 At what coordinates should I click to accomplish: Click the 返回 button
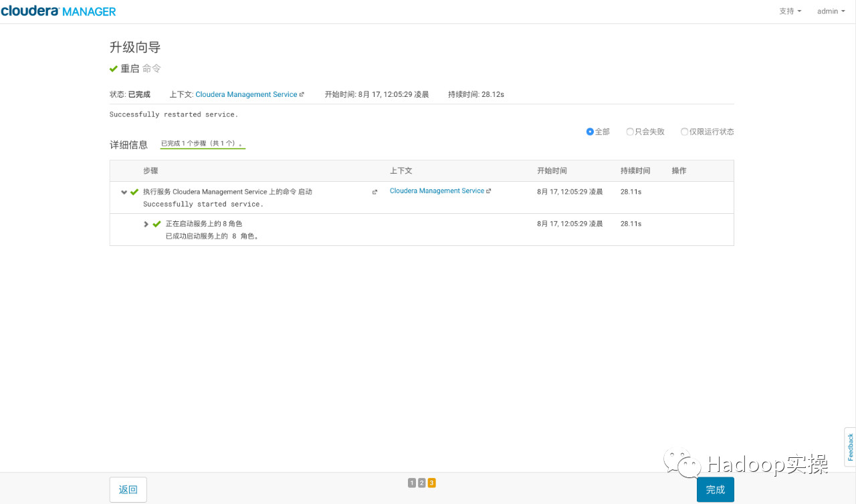128,489
